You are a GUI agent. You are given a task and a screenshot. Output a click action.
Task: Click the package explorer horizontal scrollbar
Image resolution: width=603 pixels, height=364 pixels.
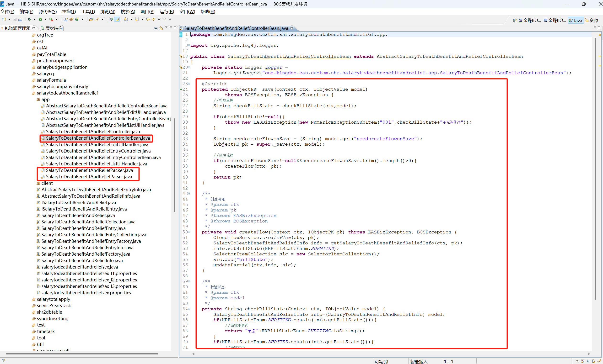82,353
